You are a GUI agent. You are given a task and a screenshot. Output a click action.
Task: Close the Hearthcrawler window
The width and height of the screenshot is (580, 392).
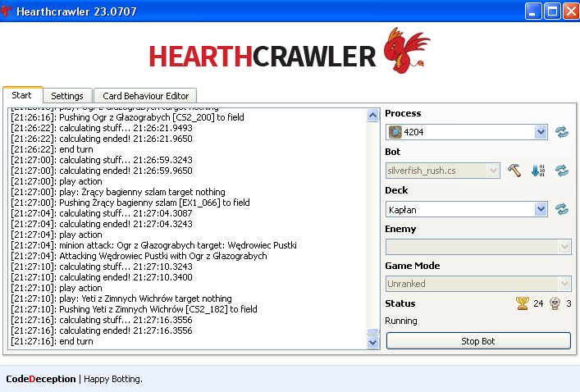[571, 11]
